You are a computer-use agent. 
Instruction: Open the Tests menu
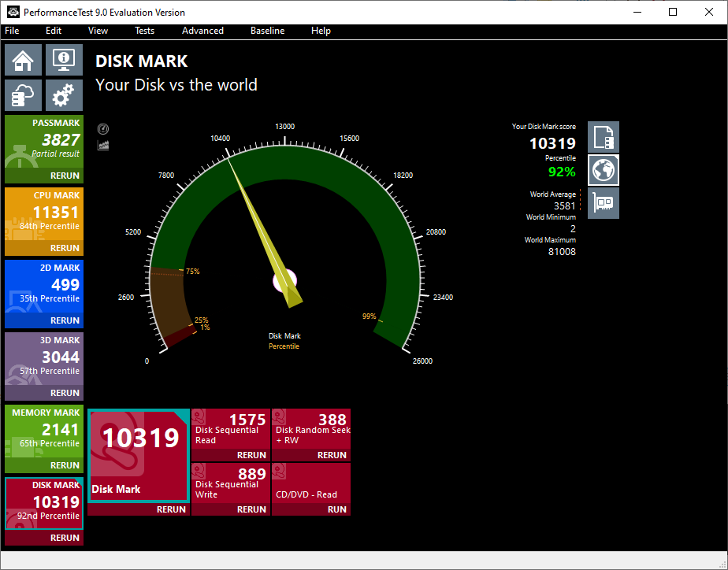144,31
